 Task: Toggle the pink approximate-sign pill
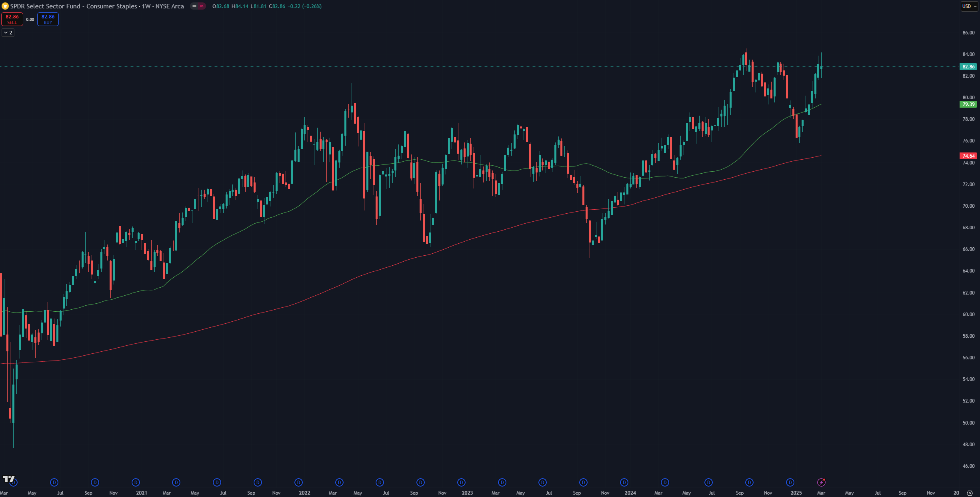coord(202,6)
